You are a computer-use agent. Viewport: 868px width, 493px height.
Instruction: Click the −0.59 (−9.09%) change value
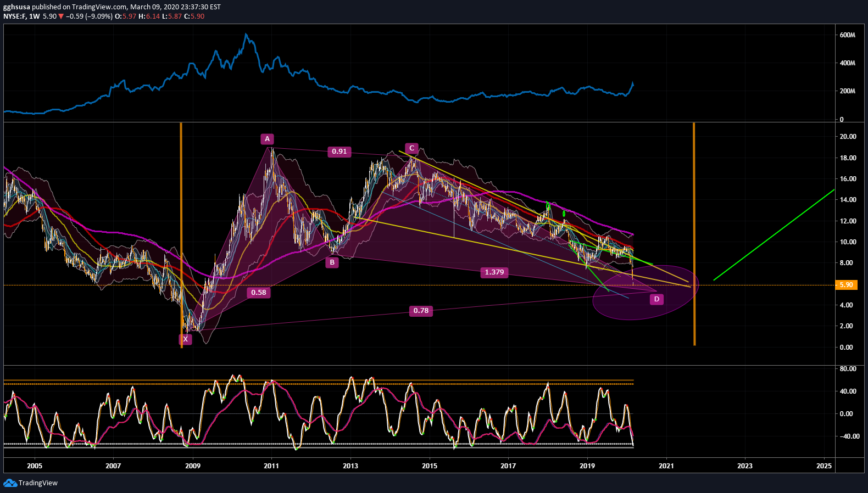(x=89, y=16)
